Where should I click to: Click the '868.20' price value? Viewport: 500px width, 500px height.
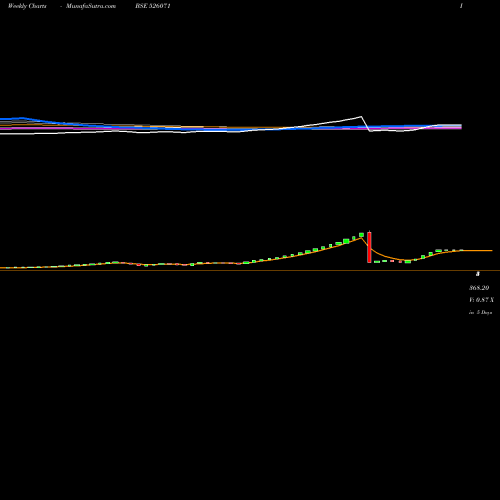479,288
